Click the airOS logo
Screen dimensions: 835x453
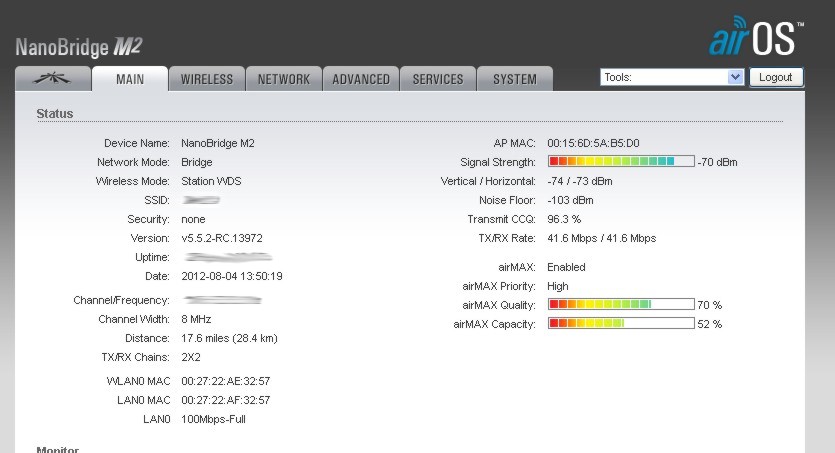point(756,36)
